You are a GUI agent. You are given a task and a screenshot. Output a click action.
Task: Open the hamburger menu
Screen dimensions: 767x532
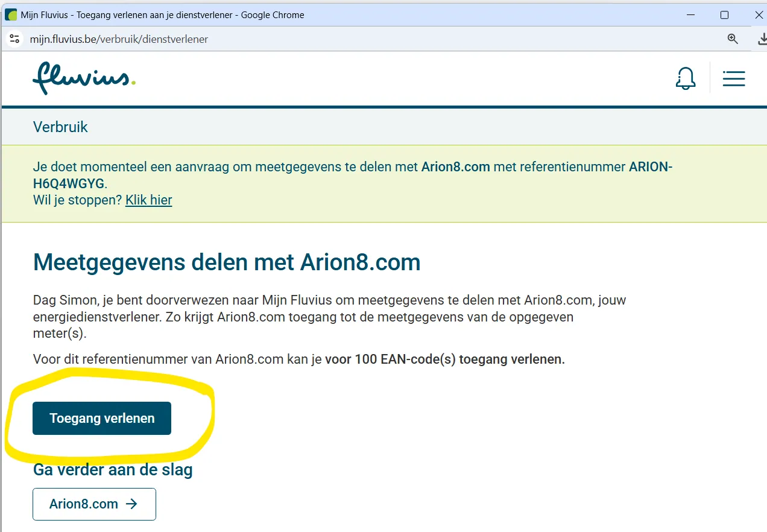click(x=734, y=78)
